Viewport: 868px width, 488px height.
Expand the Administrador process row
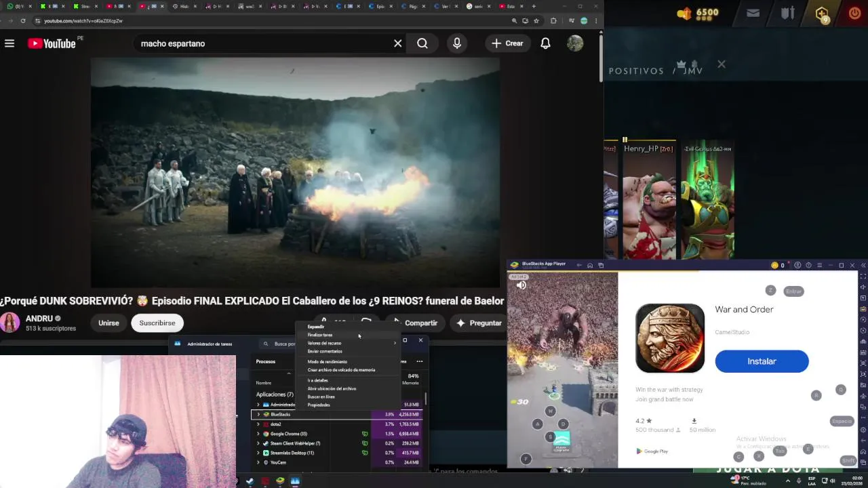pos(258,405)
